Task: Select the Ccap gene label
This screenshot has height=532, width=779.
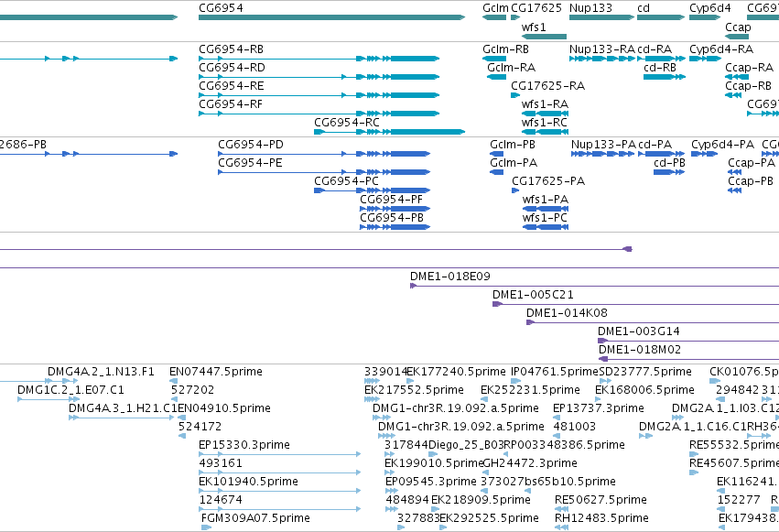Action: tap(738, 27)
